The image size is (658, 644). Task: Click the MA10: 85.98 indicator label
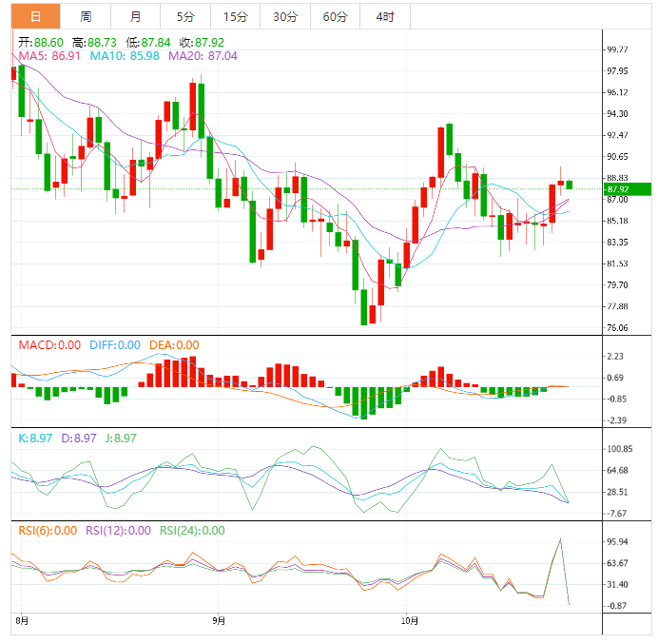click(x=125, y=56)
